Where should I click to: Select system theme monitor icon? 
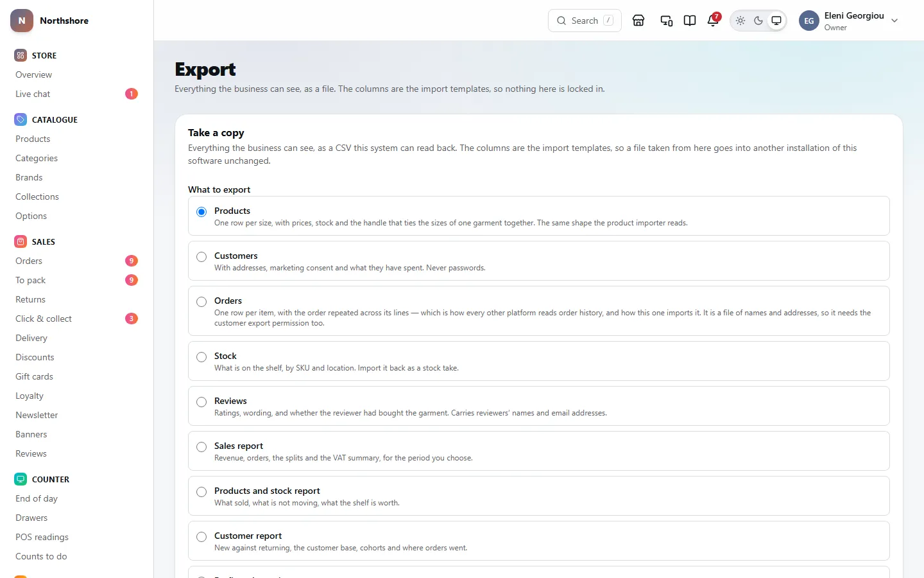(776, 21)
